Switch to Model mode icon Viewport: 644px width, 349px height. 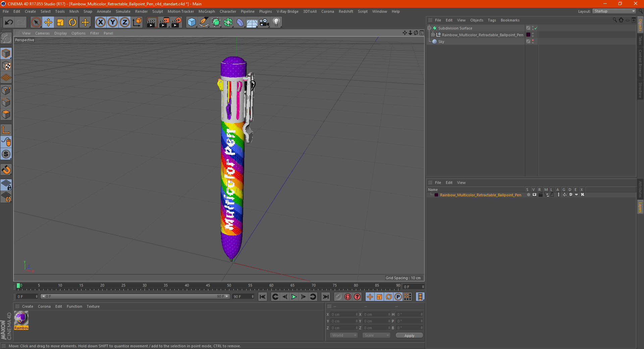pyautogui.click(x=6, y=53)
